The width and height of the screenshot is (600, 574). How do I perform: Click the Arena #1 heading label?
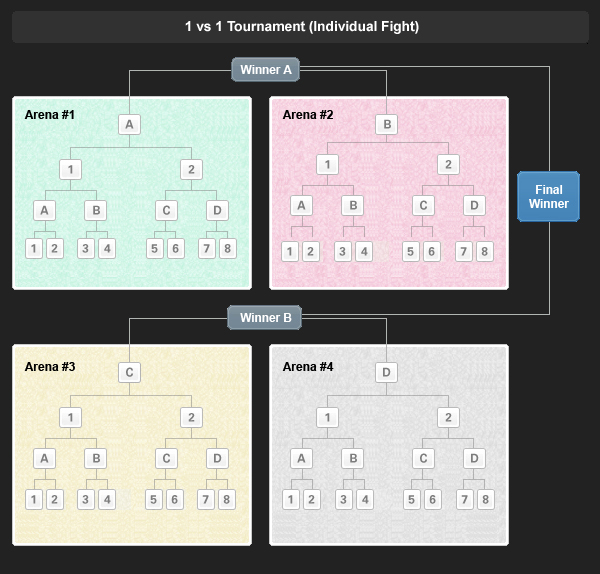click(x=50, y=115)
